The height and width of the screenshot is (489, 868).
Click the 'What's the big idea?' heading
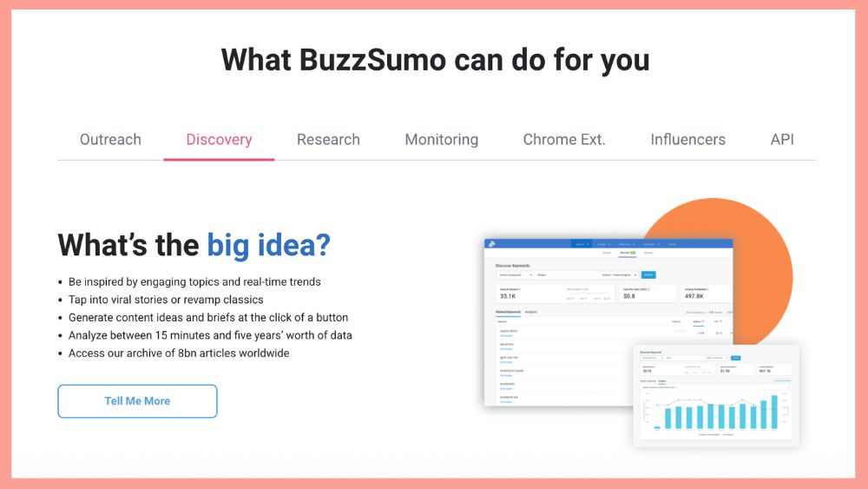coord(194,245)
